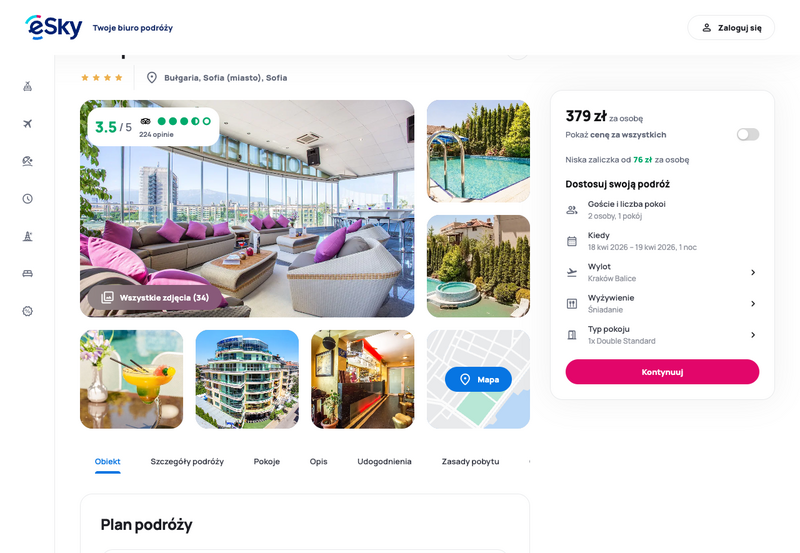Click the Kontynuuj button
This screenshot has width=800, height=553.
tap(662, 372)
